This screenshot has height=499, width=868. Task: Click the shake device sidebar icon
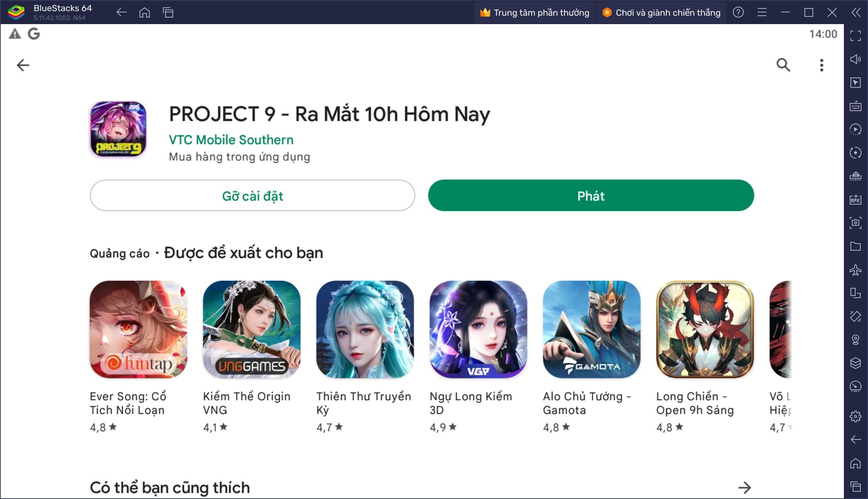(x=855, y=316)
